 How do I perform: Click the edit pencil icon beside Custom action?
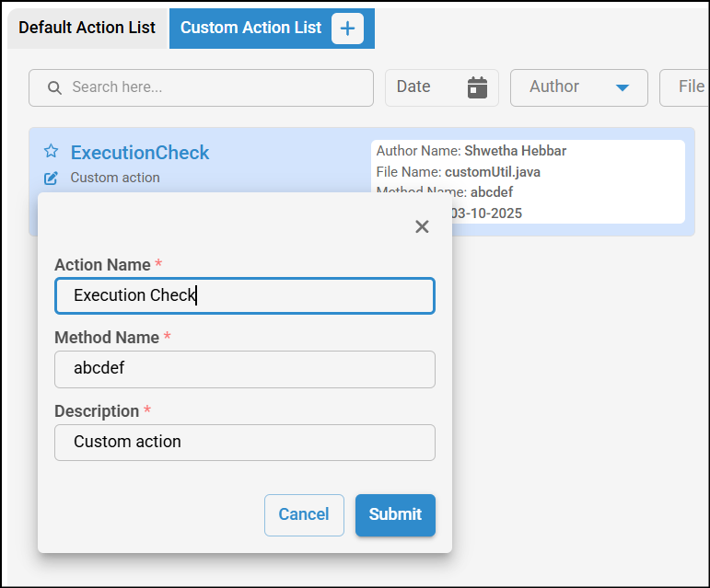[51, 178]
